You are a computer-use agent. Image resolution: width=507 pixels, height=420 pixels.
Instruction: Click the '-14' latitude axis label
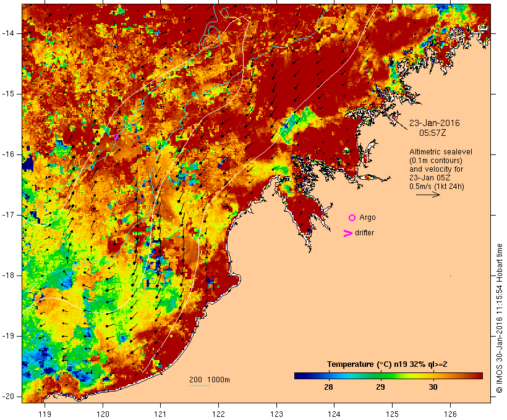8,33
